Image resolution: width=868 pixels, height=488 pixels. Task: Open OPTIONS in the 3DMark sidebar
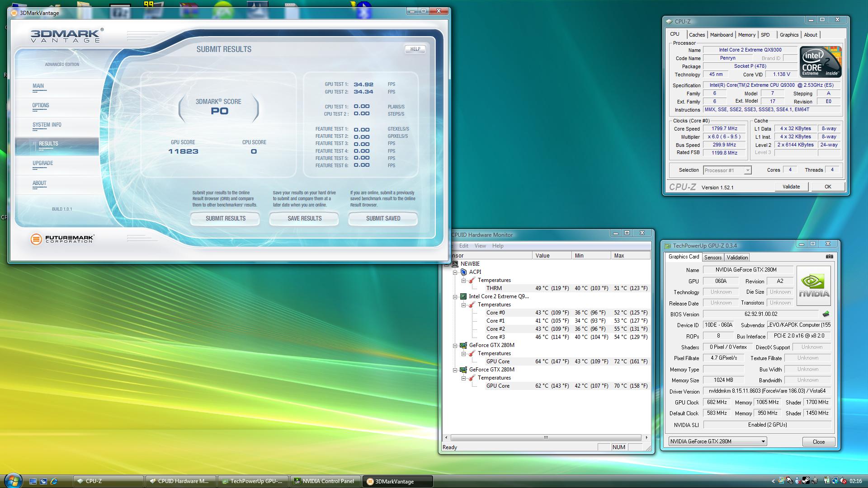click(x=57, y=107)
